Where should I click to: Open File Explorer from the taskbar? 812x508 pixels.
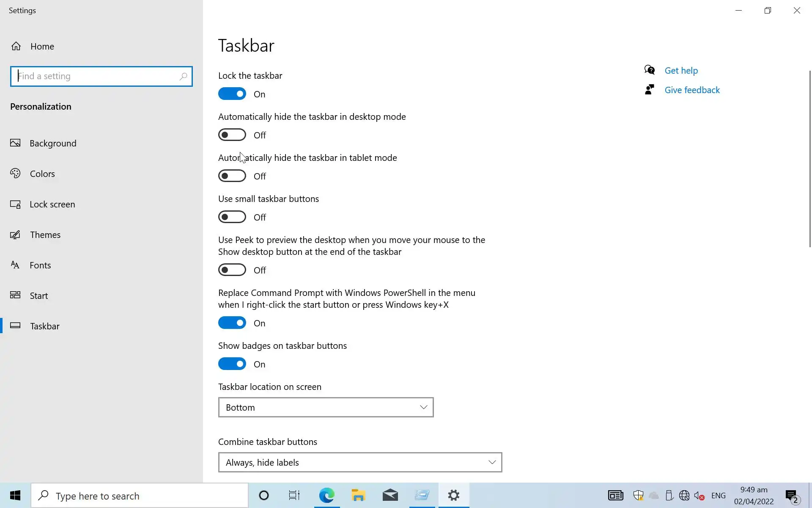pyautogui.click(x=358, y=495)
